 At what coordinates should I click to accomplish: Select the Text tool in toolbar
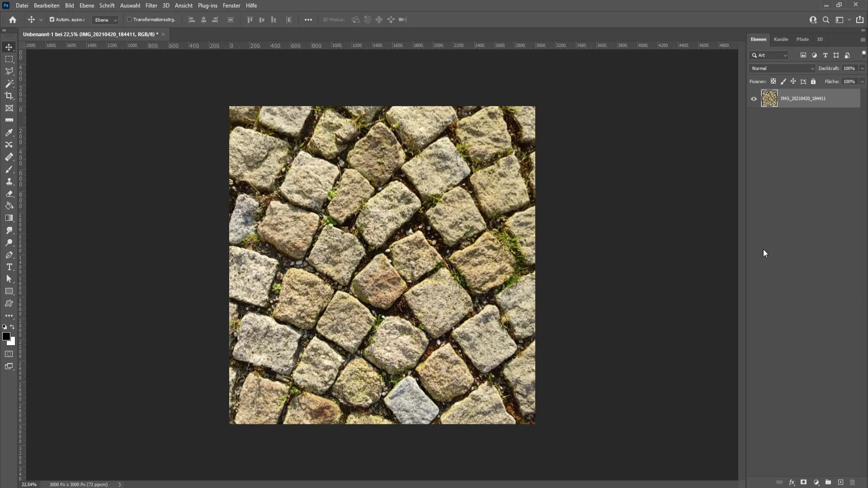[9, 267]
